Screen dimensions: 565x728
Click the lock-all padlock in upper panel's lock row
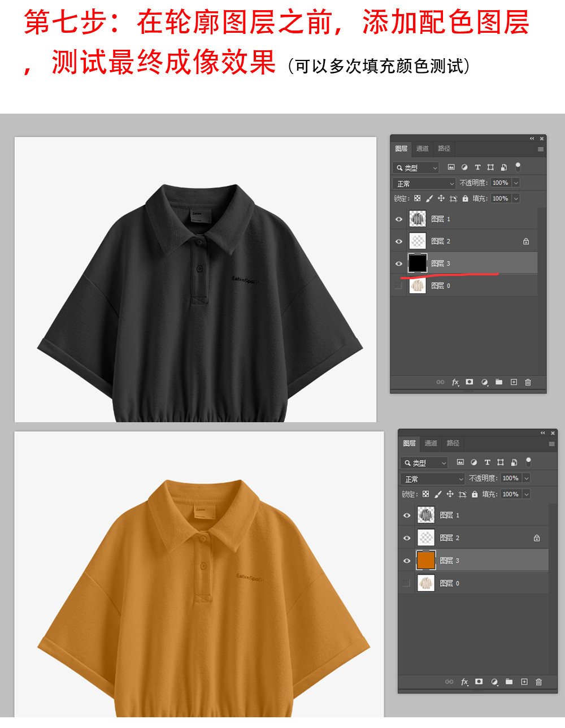(465, 198)
